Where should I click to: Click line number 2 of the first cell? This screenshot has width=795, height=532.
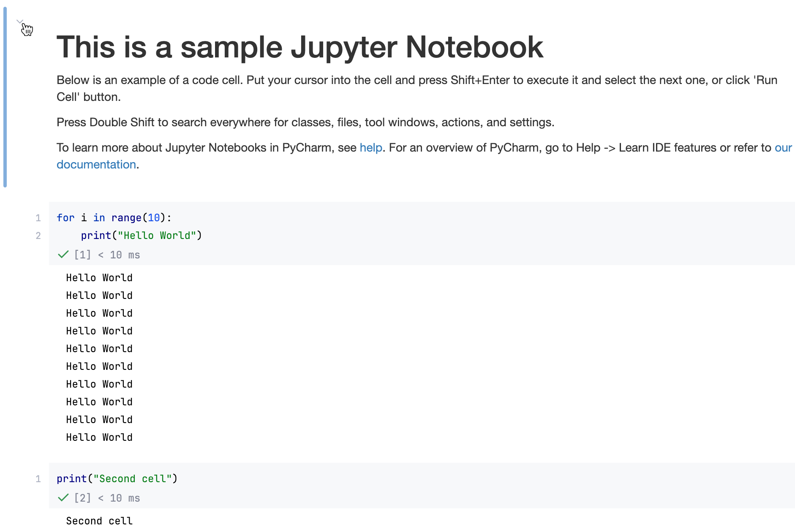tap(38, 235)
